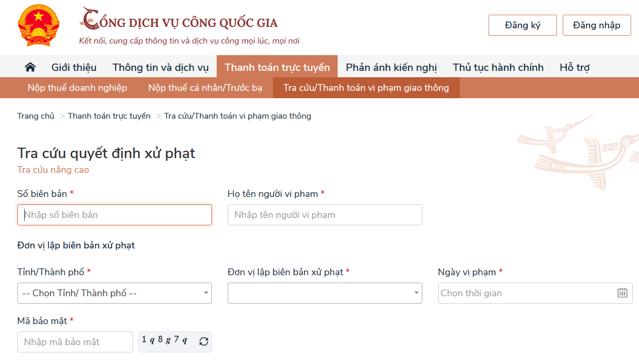Expand the Đơn vị lập biên bản xử phạt dropdown
Screen dimensions: 639x364
(x=324, y=293)
